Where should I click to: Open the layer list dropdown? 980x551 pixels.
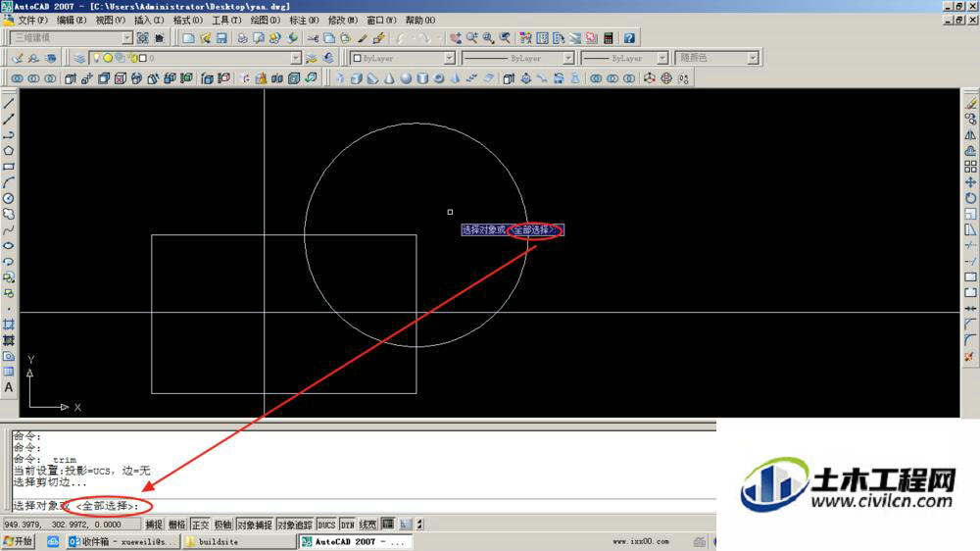pos(296,58)
